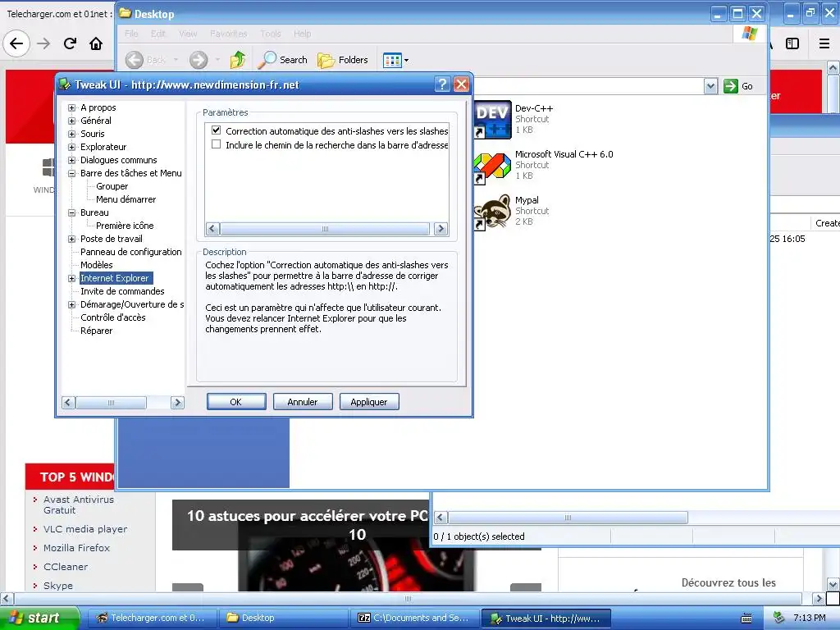Click the Paramètres horizontal scrollbar thumb
This screenshot has height=630, width=840.
coord(325,229)
